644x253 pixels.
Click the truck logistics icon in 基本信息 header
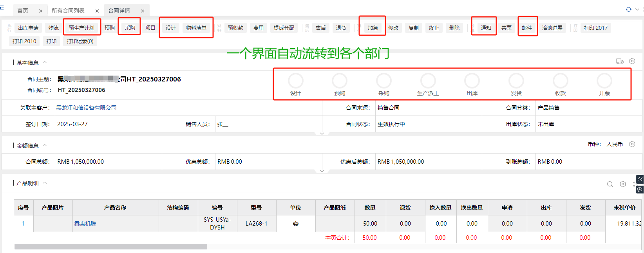620,61
